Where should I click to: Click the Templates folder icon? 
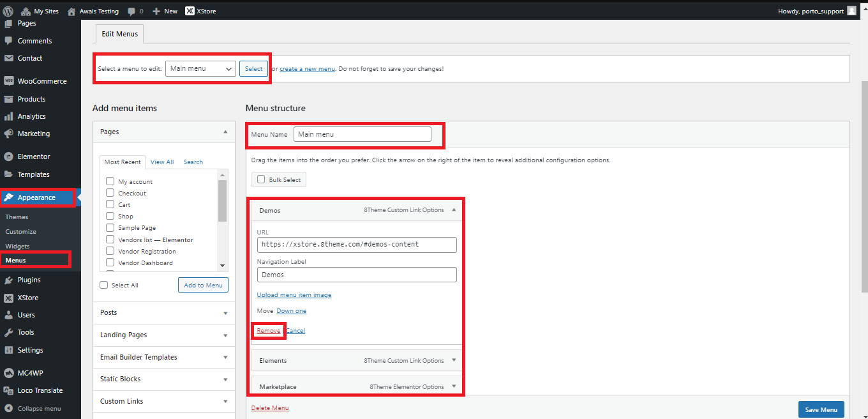click(x=8, y=174)
